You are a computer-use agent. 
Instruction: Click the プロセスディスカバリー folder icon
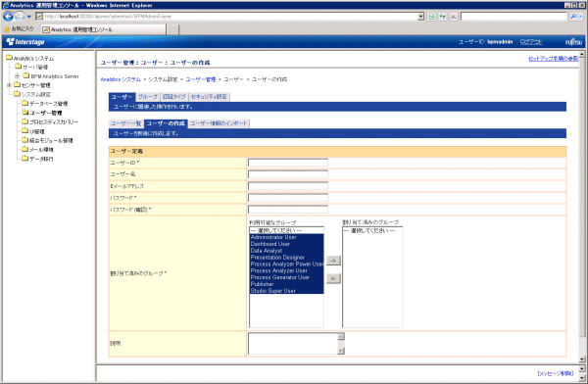25,121
